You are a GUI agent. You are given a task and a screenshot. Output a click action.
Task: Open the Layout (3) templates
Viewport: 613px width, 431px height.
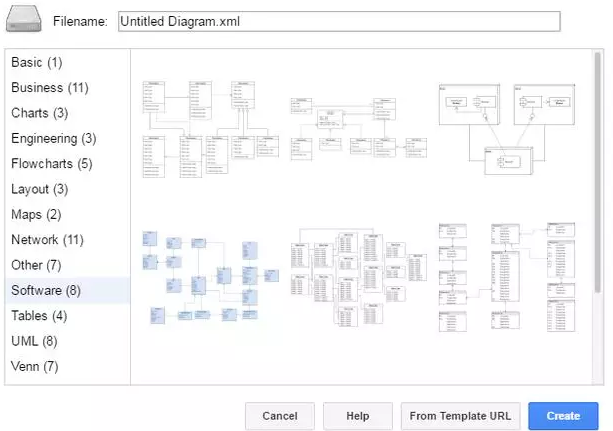point(40,189)
